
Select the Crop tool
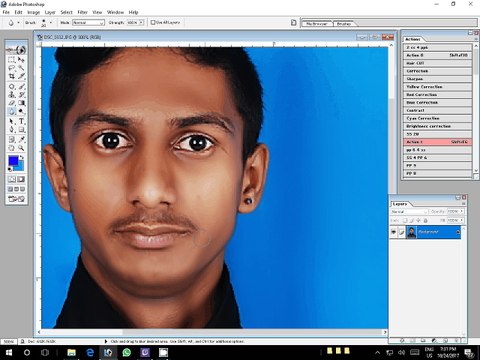[x=12, y=76]
